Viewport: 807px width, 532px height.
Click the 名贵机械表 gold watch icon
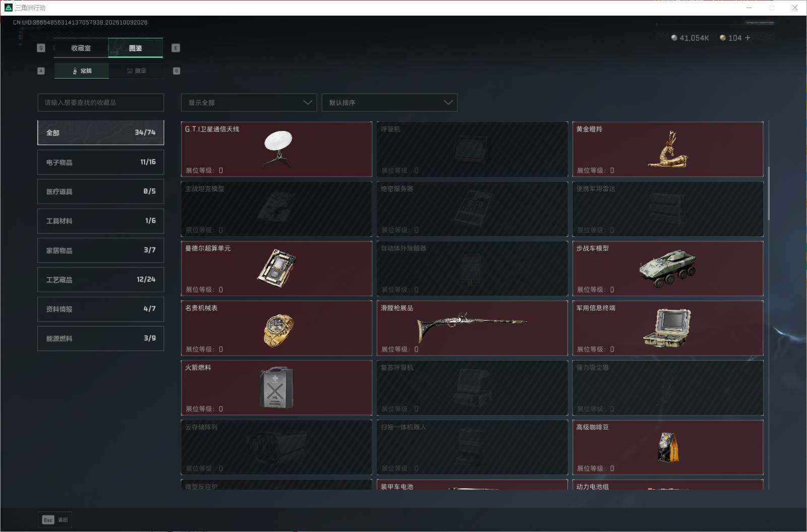pyautogui.click(x=279, y=330)
